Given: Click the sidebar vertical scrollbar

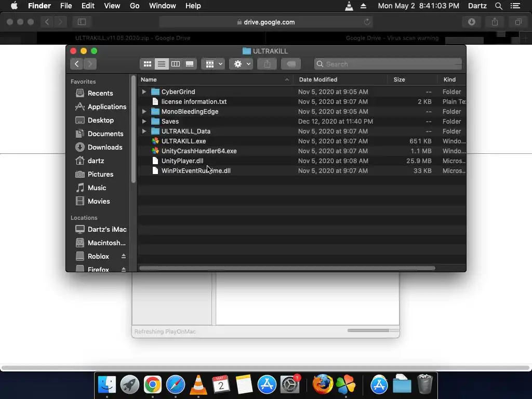Looking at the screenshot, I should click(134, 129).
